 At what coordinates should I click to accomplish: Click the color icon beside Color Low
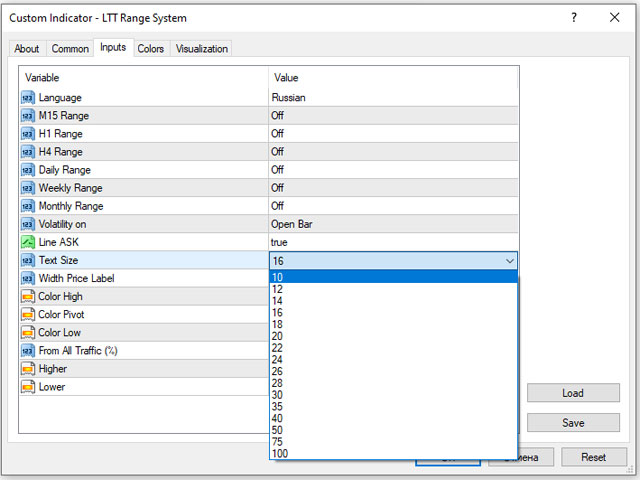tap(28, 333)
